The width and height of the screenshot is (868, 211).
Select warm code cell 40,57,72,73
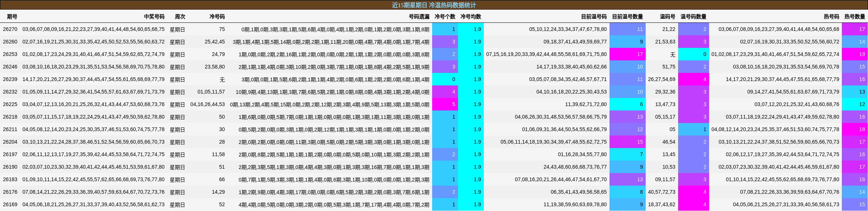click(662, 192)
